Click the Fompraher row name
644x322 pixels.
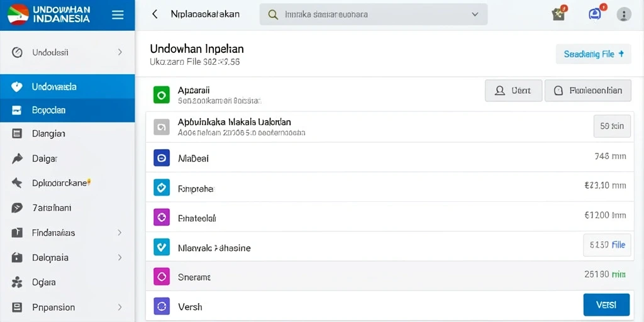point(196,189)
